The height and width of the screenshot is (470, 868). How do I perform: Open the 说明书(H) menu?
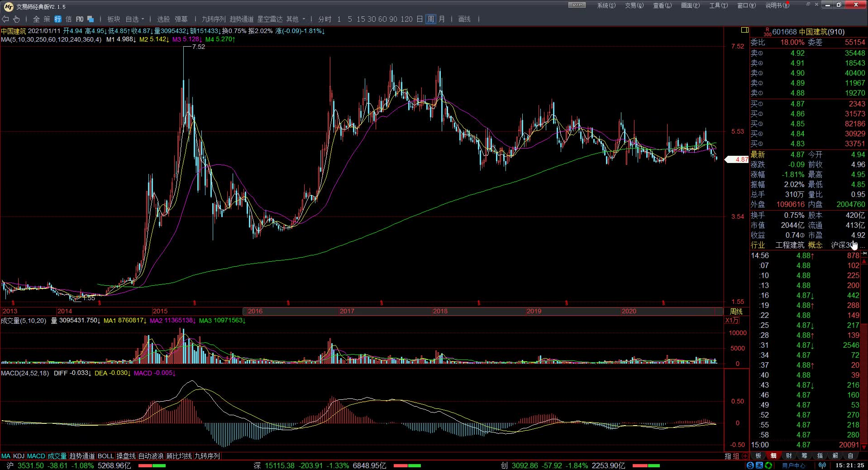point(777,5)
